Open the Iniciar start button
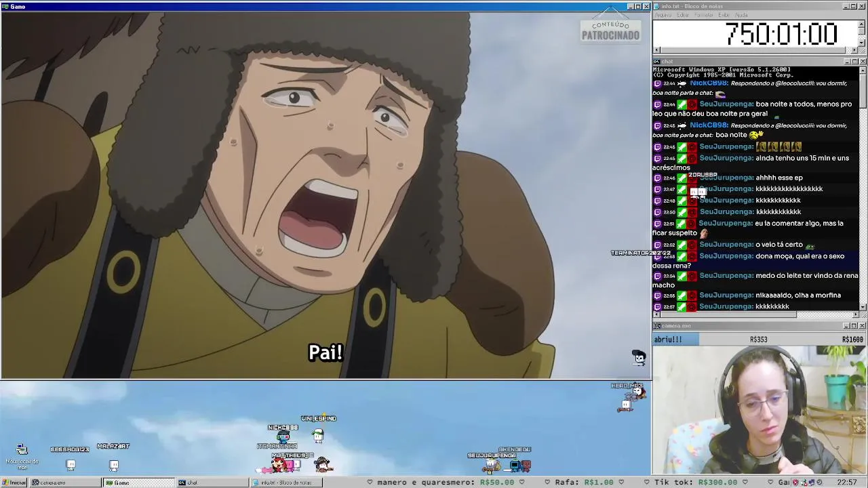The height and width of the screenshot is (488, 868). click(x=14, y=483)
